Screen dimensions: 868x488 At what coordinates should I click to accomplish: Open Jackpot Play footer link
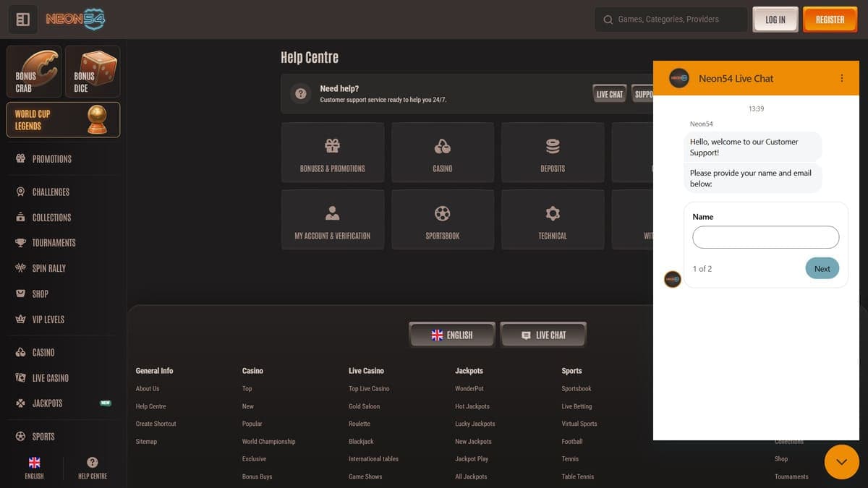[472, 459]
